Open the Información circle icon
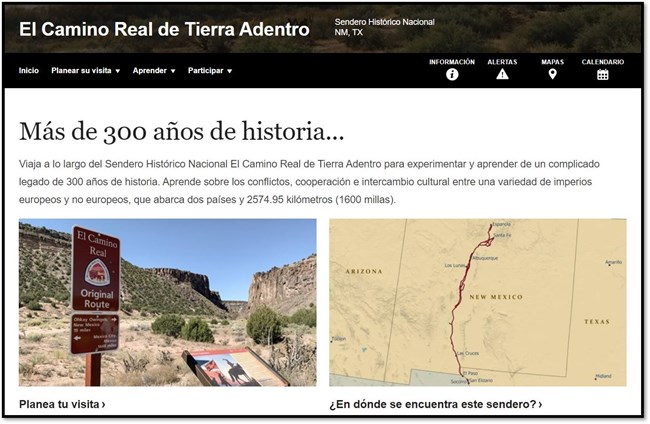Viewport: 650px width, 424px height. [x=452, y=75]
